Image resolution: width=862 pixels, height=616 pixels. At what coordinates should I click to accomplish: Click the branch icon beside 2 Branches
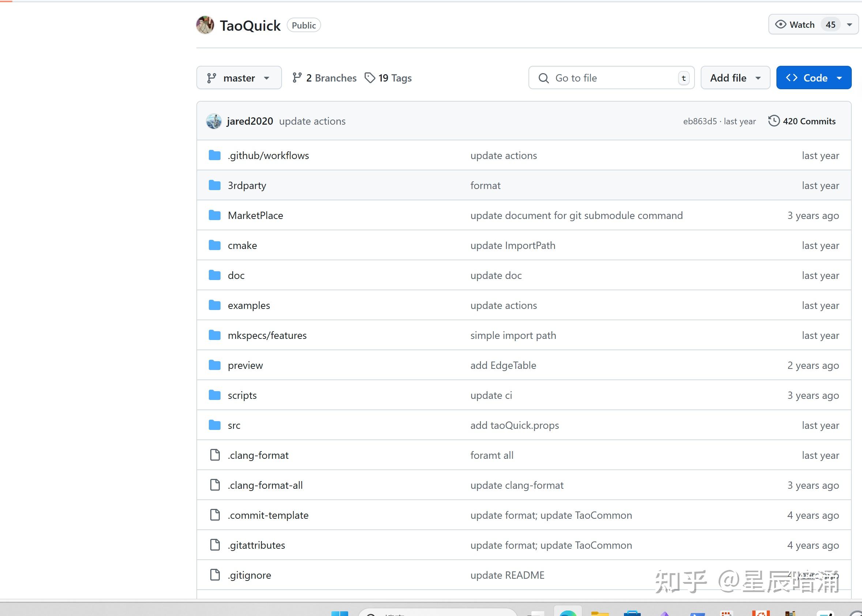click(297, 78)
